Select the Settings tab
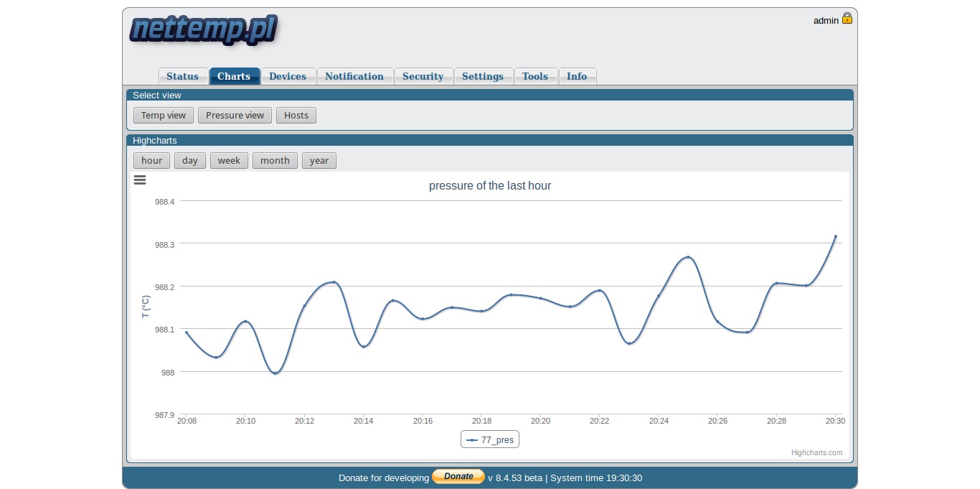Screen dimensions: 980x489 click(483, 76)
